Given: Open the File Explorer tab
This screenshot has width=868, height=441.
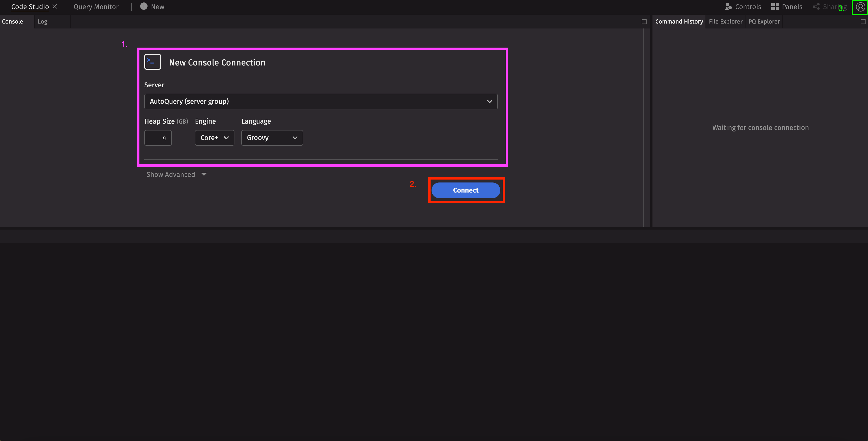Looking at the screenshot, I should pos(725,22).
